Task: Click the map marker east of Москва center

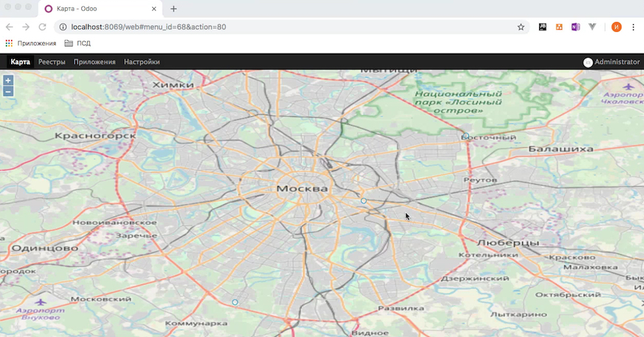Action: tap(363, 201)
